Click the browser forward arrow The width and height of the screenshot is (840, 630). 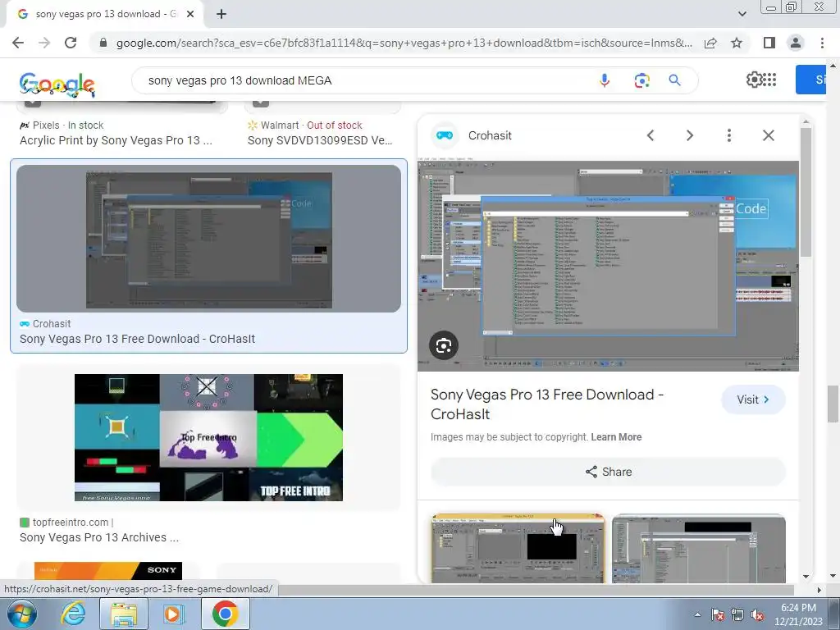point(44,43)
